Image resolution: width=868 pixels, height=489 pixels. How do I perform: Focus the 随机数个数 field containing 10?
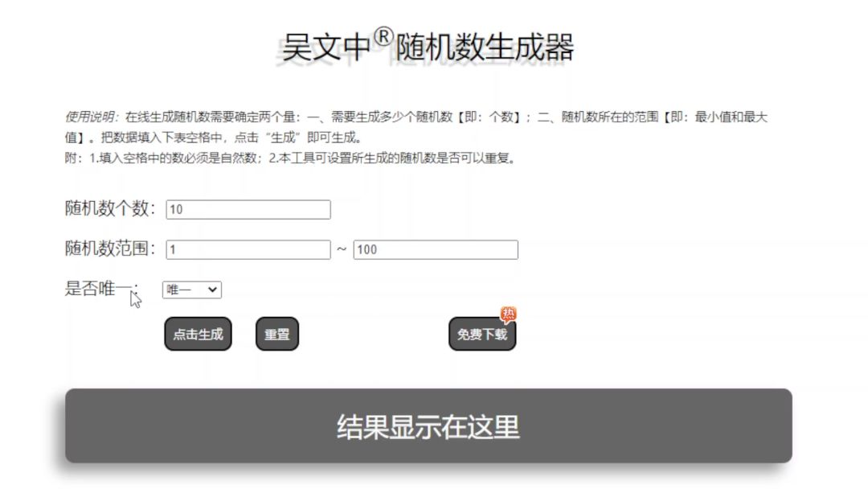248,209
